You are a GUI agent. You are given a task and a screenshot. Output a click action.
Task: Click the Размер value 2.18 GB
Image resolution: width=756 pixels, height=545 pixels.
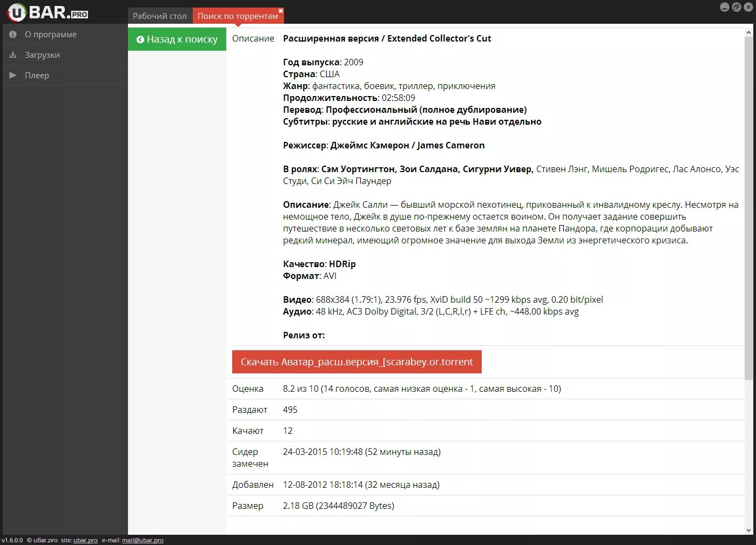tap(339, 506)
